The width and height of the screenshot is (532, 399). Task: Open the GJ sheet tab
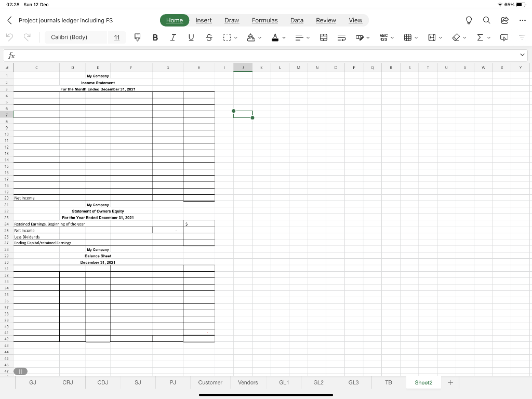click(x=33, y=382)
